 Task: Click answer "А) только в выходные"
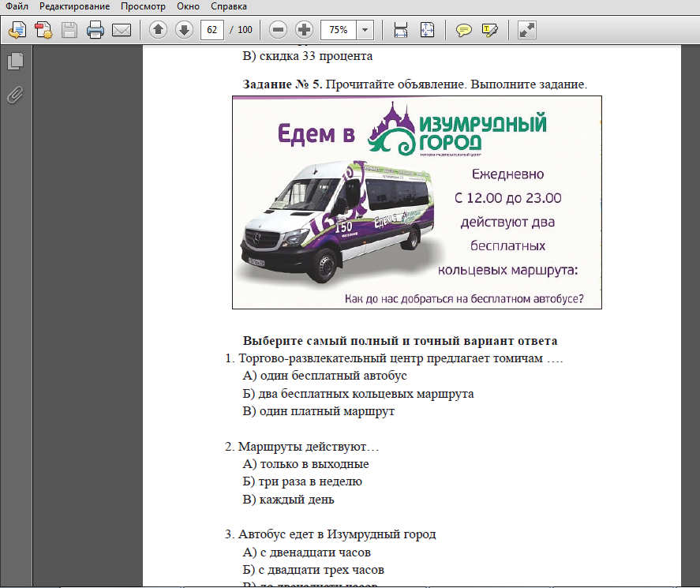[x=305, y=464]
